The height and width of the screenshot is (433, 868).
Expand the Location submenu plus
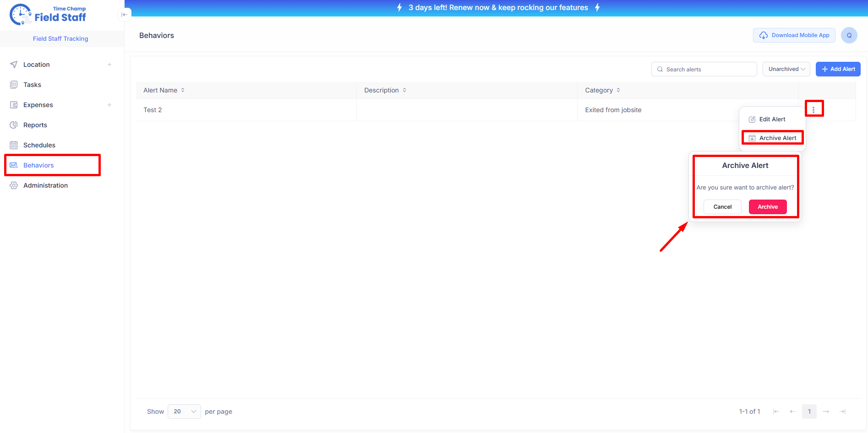click(x=109, y=65)
